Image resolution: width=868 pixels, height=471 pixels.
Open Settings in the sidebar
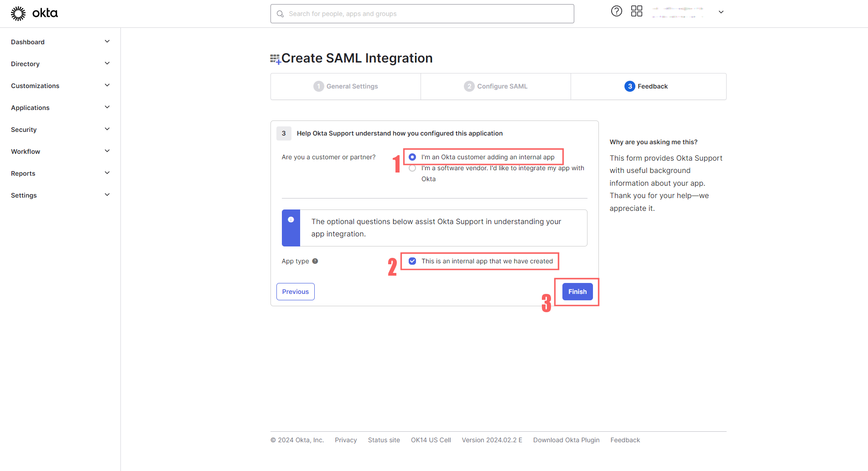pyautogui.click(x=24, y=195)
